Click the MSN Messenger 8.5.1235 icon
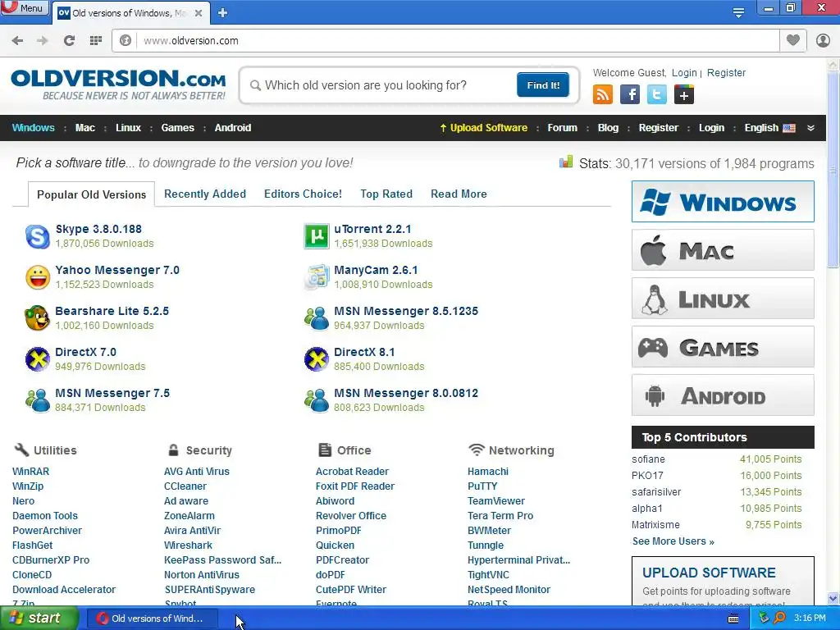The image size is (840, 630). click(317, 318)
